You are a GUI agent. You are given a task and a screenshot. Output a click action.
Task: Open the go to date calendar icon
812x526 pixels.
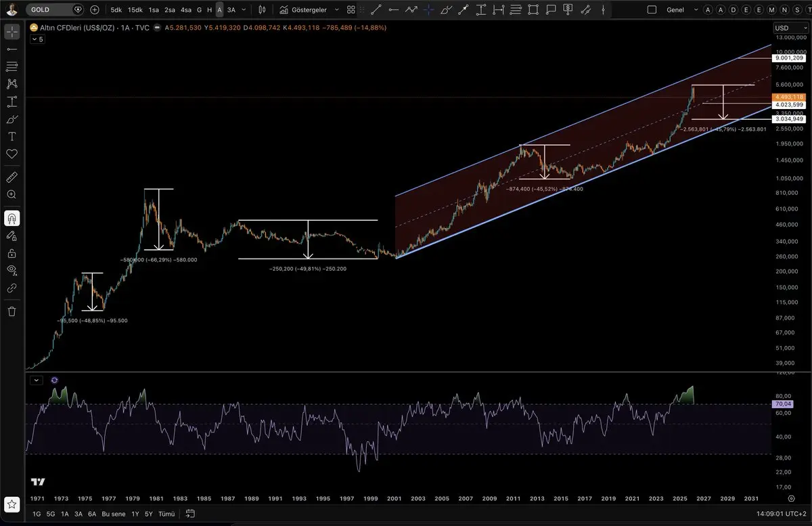point(190,514)
